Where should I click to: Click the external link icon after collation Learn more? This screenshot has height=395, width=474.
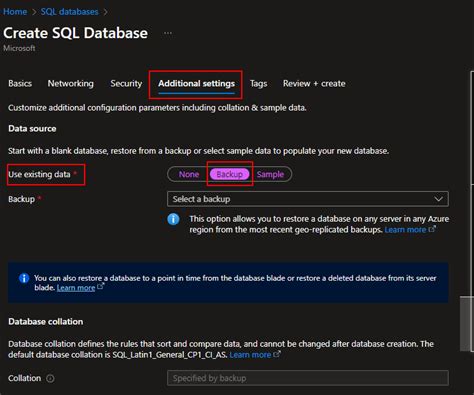point(277,354)
